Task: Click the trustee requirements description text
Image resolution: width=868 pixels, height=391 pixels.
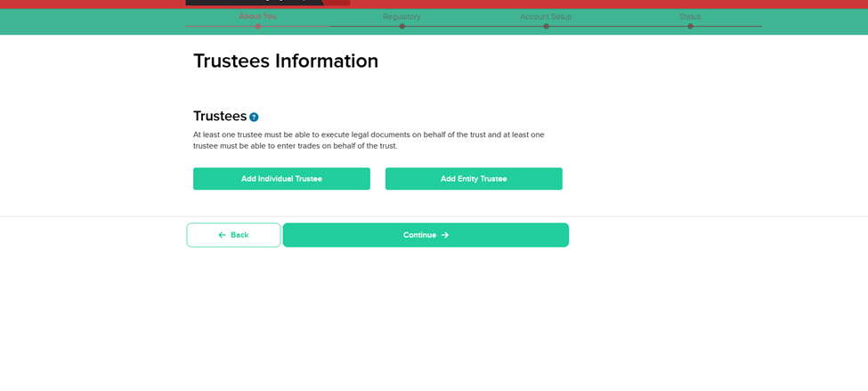Action: tap(369, 141)
